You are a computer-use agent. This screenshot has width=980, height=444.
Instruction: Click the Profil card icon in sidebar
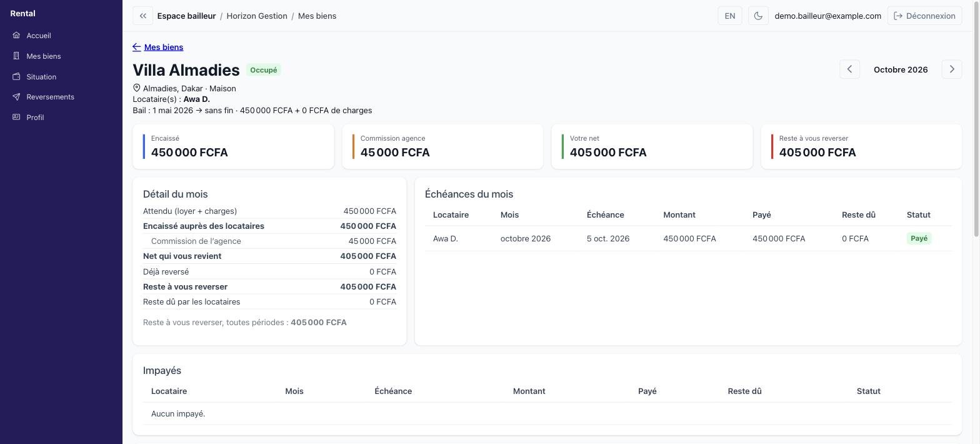point(16,118)
